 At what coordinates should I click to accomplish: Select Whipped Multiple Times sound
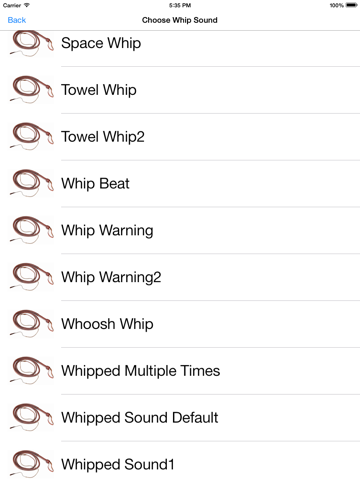click(180, 371)
